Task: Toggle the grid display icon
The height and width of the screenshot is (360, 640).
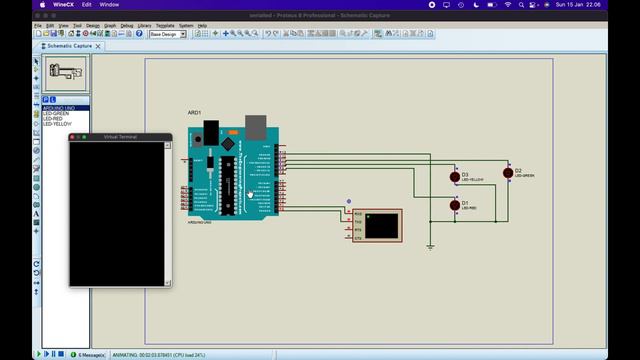Action: click(x=205, y=34)
